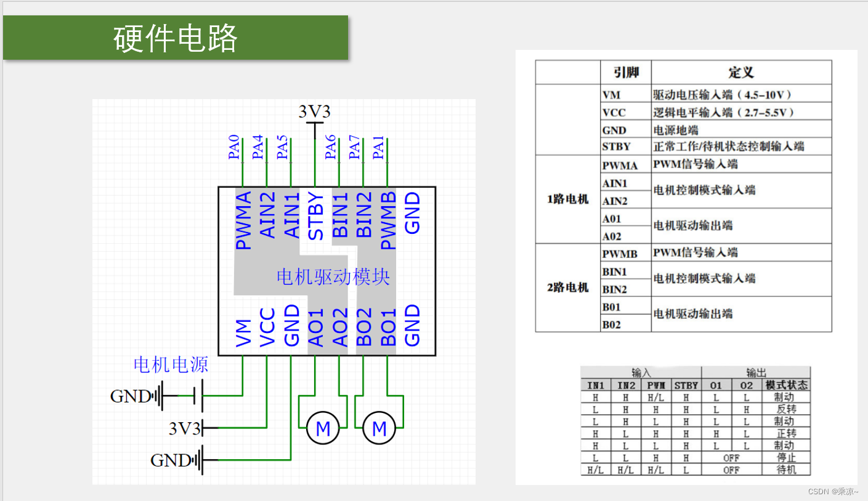Select the AIN1 pin on the driver chip
The image size is (868, 501).
tap(292, 215)
